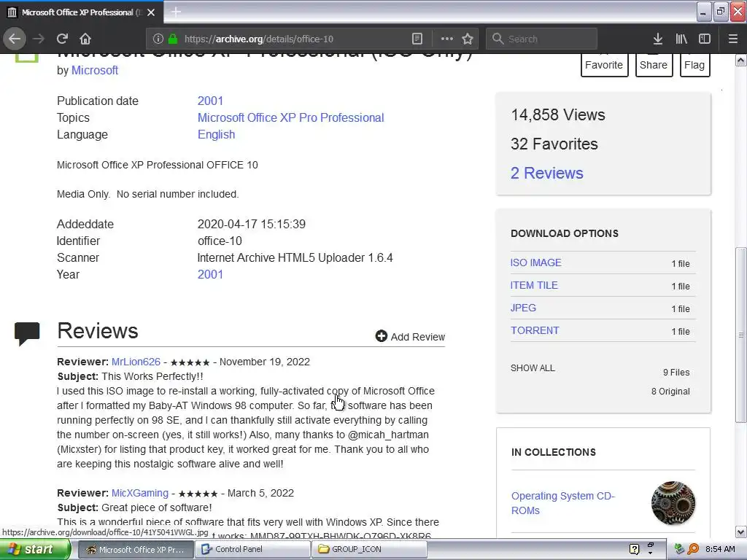Image resolution: width=747 pixels, height=560 pixels.
Task: Click the browser forward arrow
Action: (39, 39)
